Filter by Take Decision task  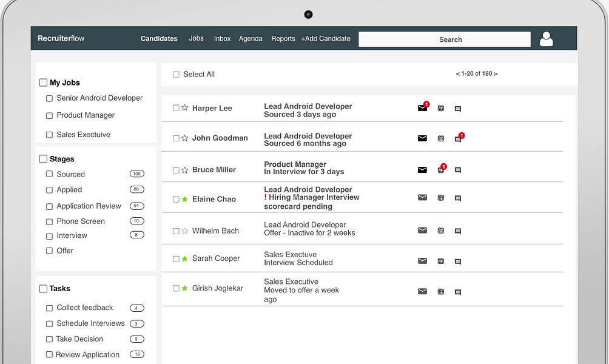(49, 339)
